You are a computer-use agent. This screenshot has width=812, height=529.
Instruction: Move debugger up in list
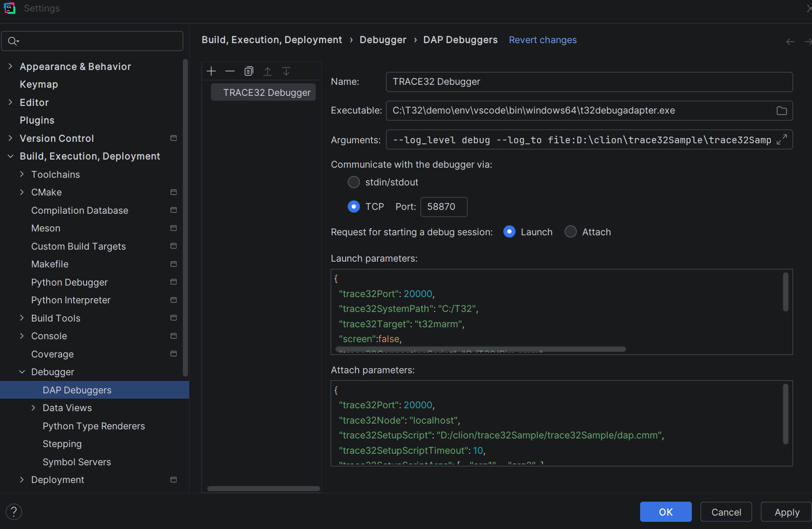268,71
